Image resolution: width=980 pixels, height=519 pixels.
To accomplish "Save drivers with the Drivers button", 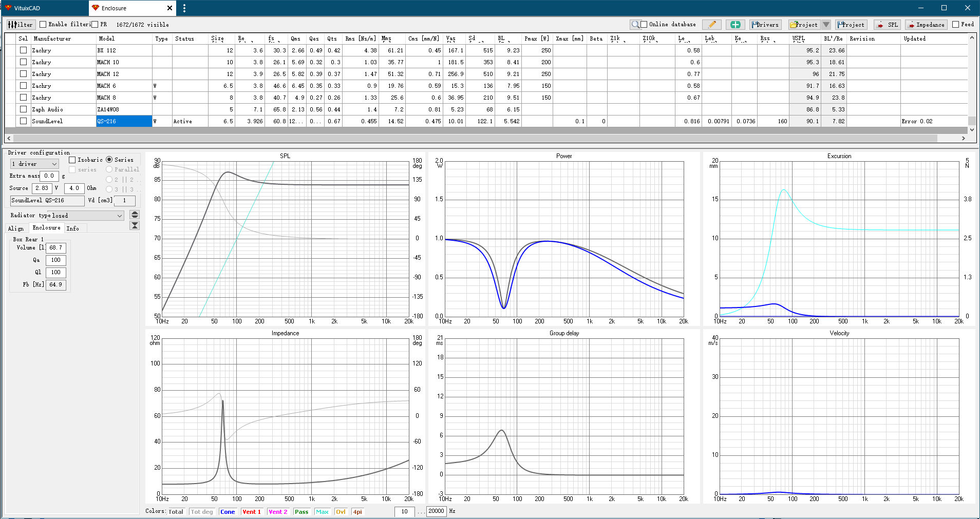I will [765, 24].
